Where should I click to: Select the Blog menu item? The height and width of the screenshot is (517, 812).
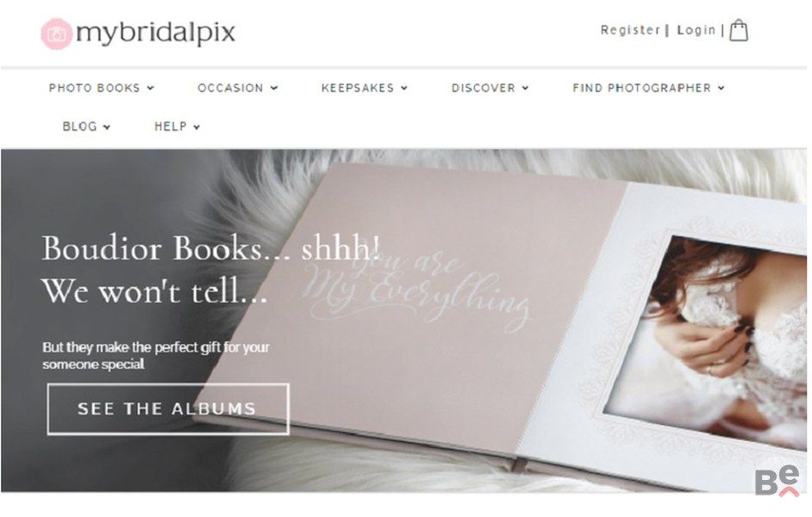click(80, 127)
